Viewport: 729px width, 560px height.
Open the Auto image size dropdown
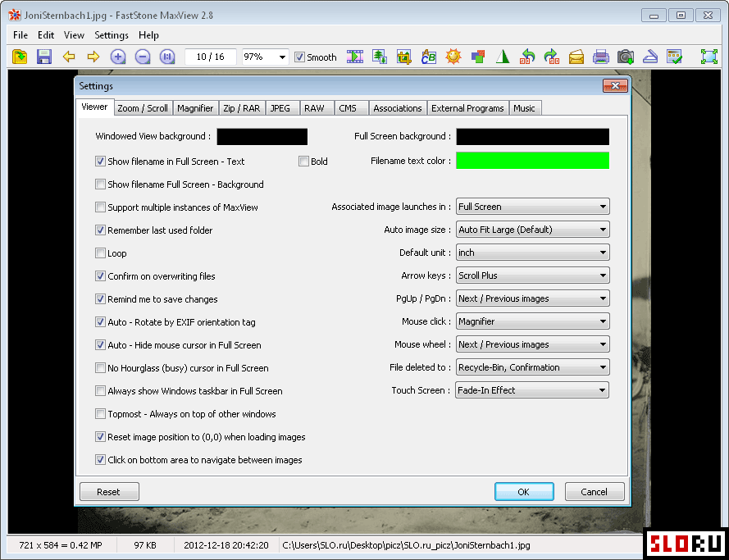[x=532, y=230]
